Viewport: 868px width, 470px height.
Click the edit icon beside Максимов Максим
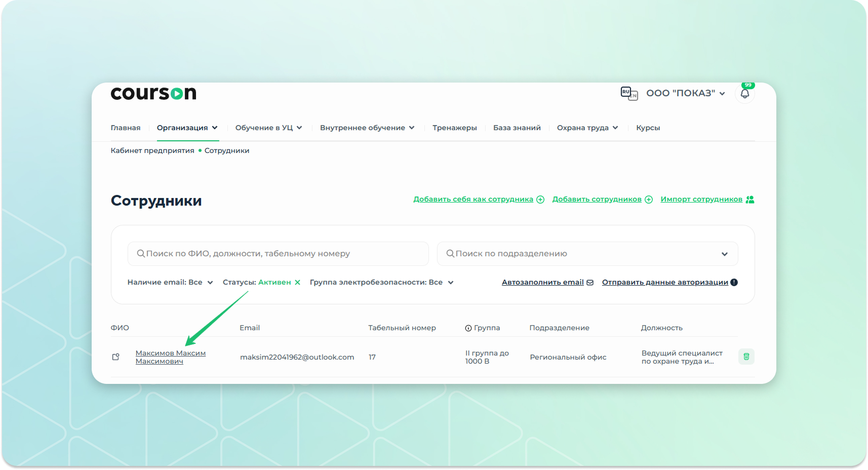click(116, 357)
